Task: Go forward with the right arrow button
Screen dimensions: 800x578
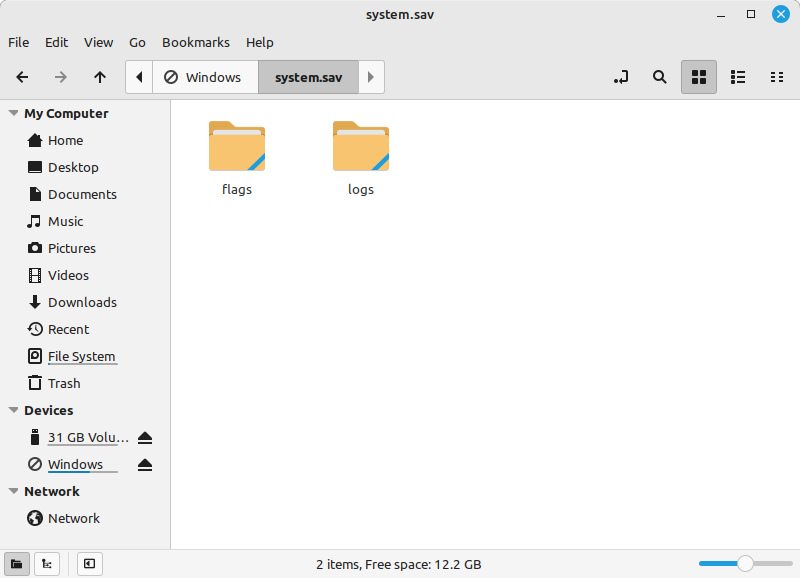Action: point(61,77)
